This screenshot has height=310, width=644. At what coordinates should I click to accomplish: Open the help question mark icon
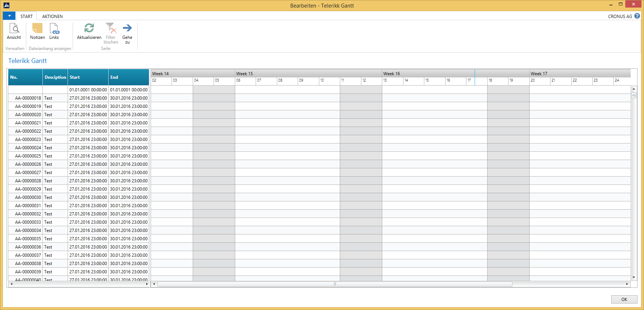tap(637, 16)
